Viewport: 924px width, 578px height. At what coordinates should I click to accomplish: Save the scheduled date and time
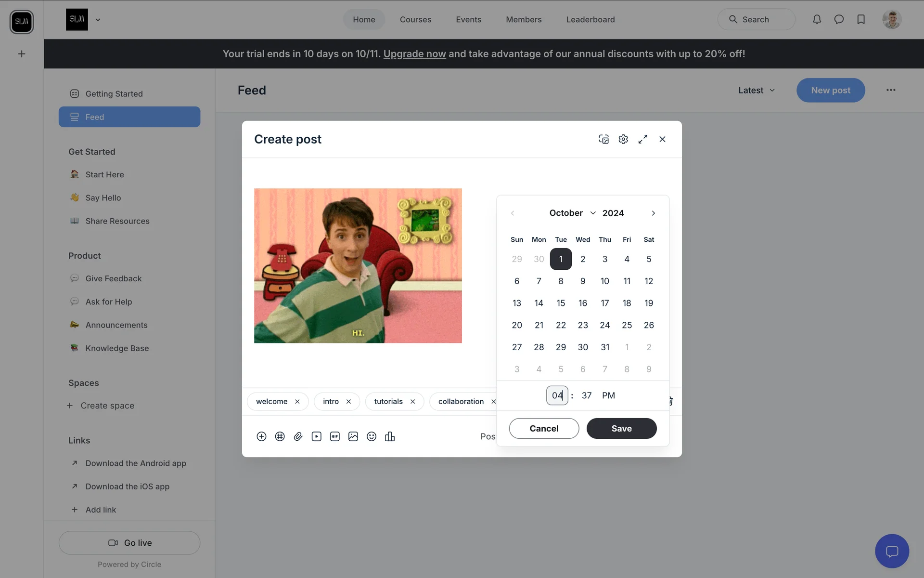(x=621, y=429)
